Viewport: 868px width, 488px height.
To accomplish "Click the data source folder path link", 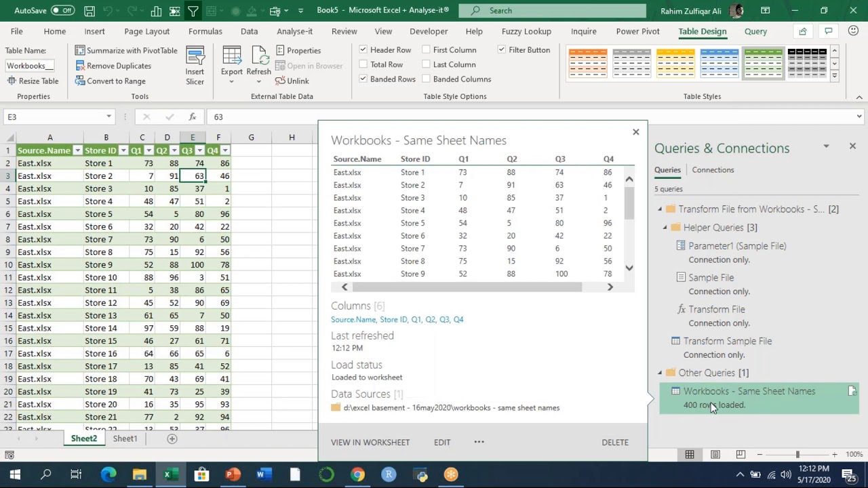I will (x=452, y=407).
